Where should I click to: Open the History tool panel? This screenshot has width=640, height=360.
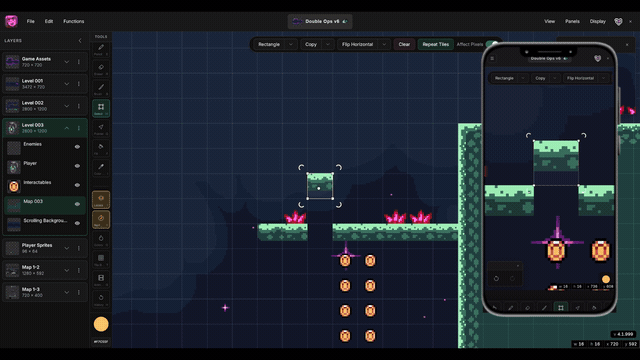[x=101, y=299]
